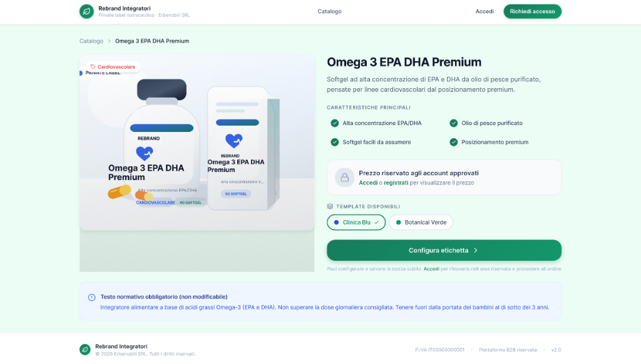Click the footer Rebrand Integratori leaf logo
The image size is (641, 364).
point(85,350)
